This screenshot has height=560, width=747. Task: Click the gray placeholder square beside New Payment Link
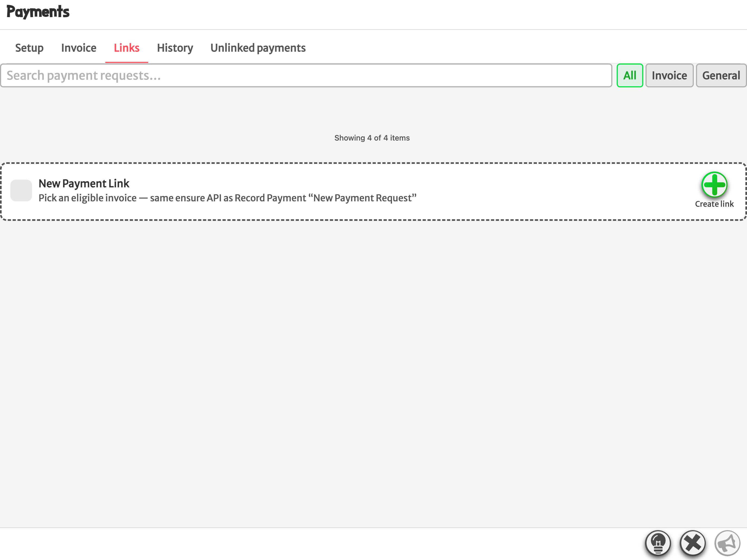point(21,190)
